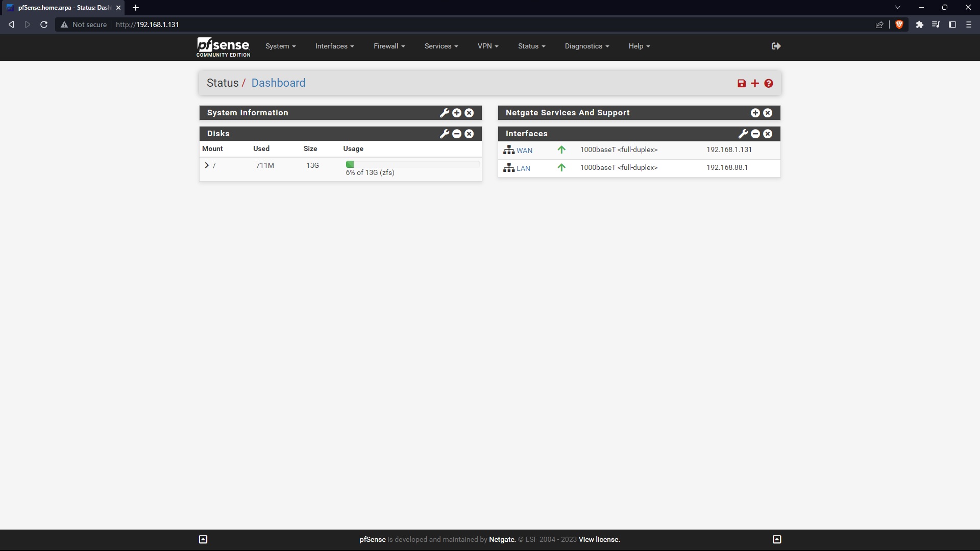Open the tab search dropdown chevron
The image size is (980, 551).
898,7
